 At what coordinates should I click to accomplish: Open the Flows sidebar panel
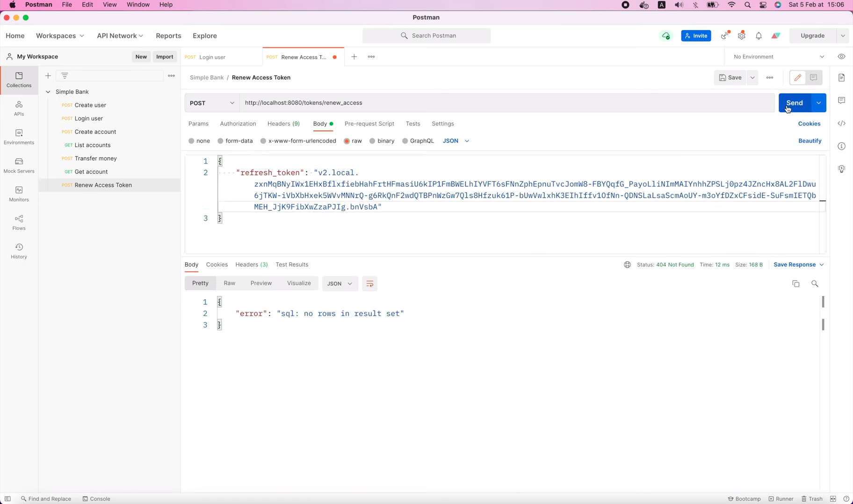click(x=19, y=223)
